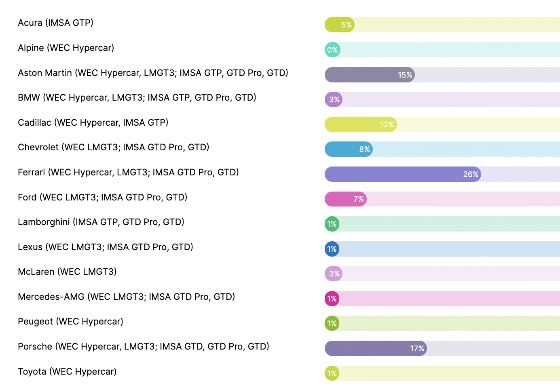Click the McLaren (WEC LMGT3) label
Image resolution: width=560 pixels, height=392 pixels.
67,272
